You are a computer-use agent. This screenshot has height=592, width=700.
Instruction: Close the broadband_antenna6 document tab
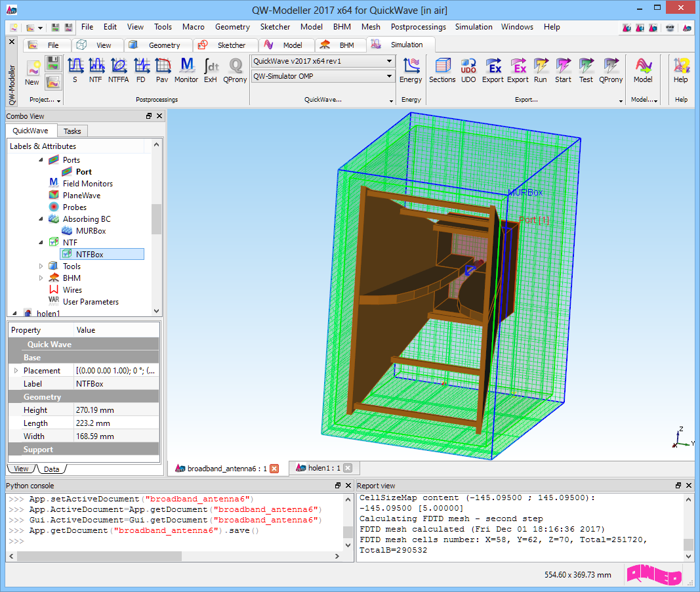click(274, 469)
